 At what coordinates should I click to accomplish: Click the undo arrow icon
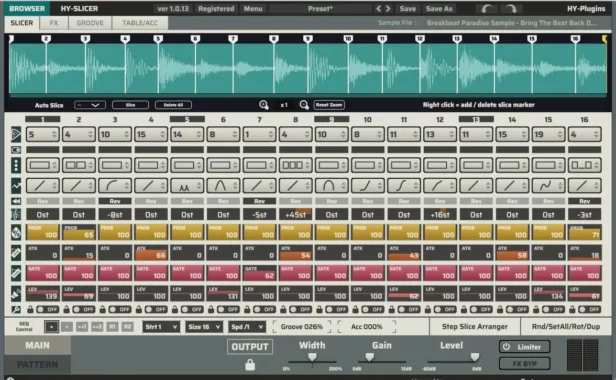coord(486,8)
